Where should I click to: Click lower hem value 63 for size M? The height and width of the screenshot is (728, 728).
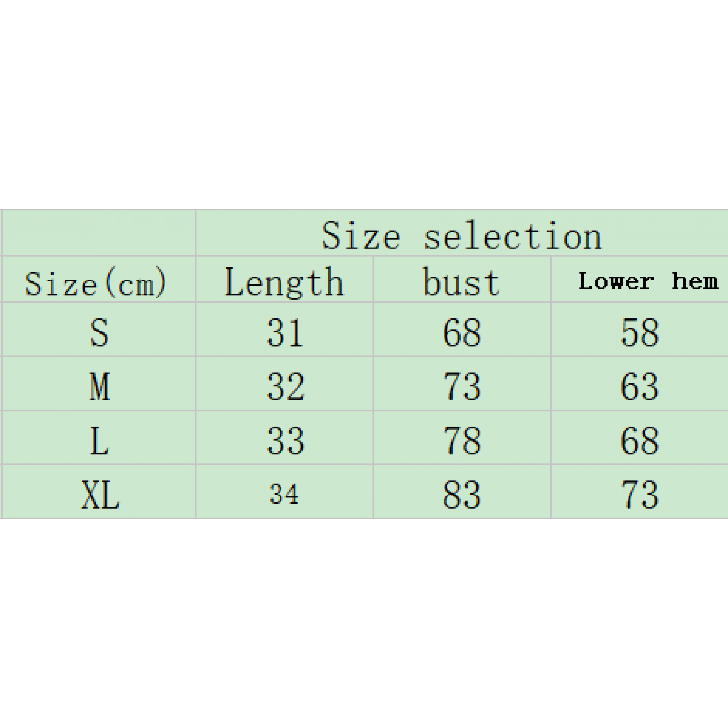click(640, 387)
